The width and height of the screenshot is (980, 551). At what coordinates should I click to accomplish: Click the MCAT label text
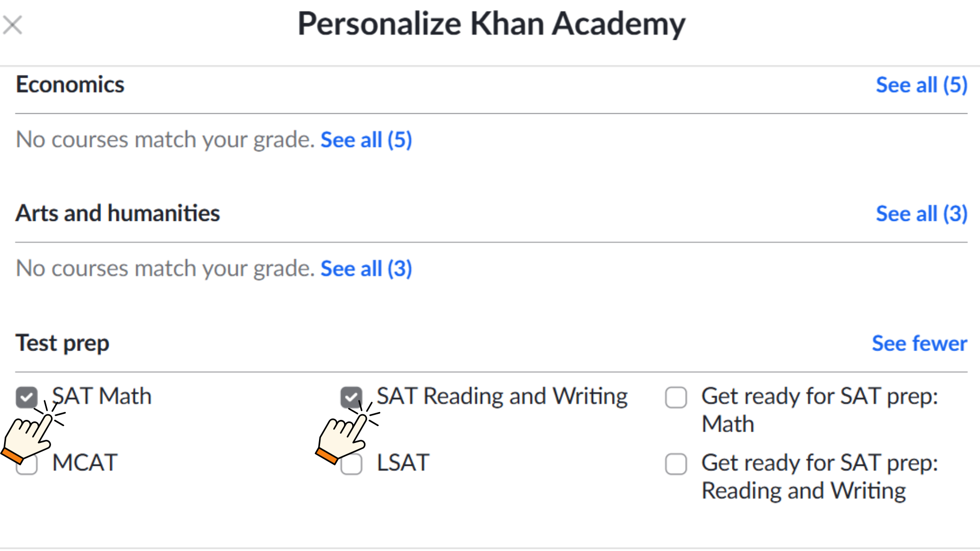(x=85, y=463)
